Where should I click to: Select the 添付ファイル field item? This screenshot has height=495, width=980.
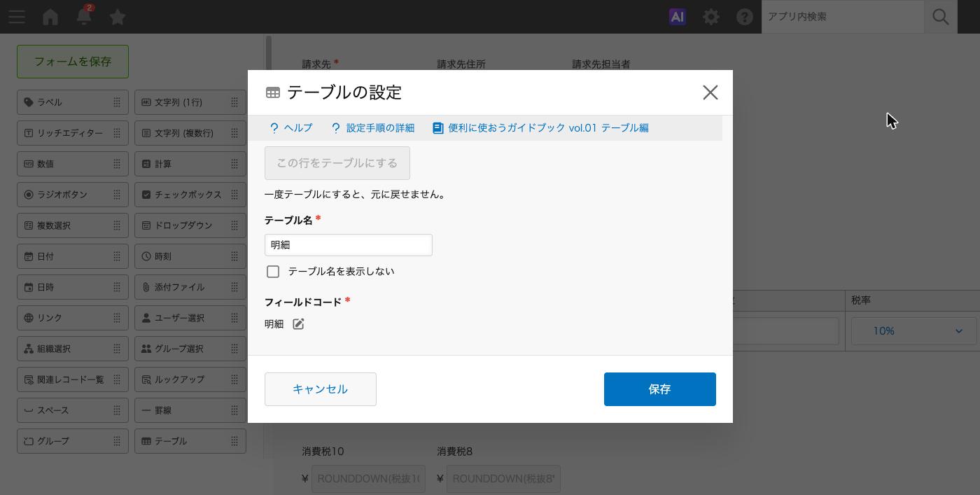(x=190, y=287)
